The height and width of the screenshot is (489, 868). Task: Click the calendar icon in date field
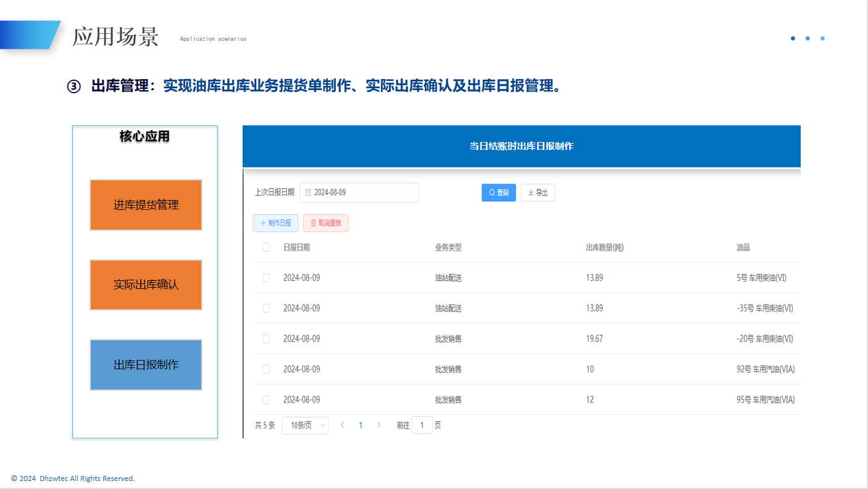[x=308, y=193]
